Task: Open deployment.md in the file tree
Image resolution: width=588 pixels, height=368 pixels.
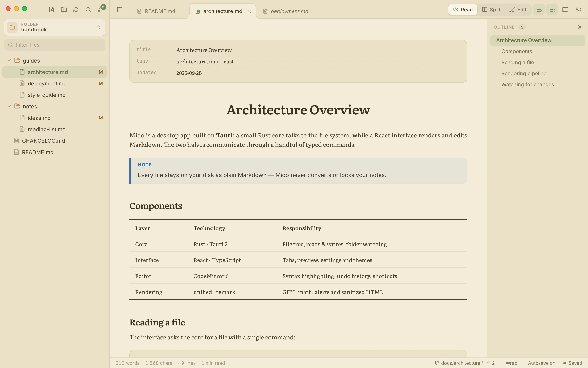Action: (55, 83)
